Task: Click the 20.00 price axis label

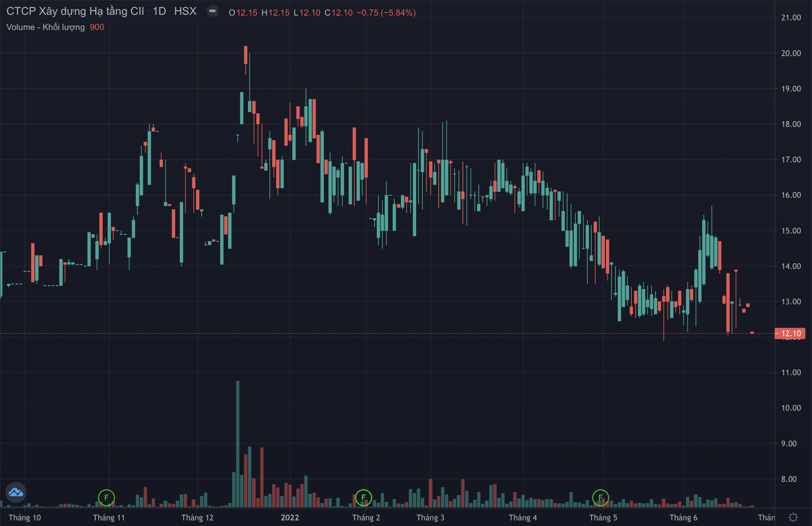Action: [791, 53]
